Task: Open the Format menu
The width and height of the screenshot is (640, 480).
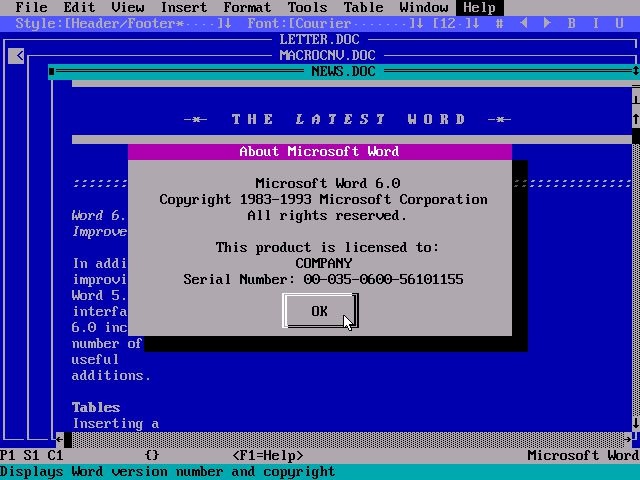Action: [246, 7]
